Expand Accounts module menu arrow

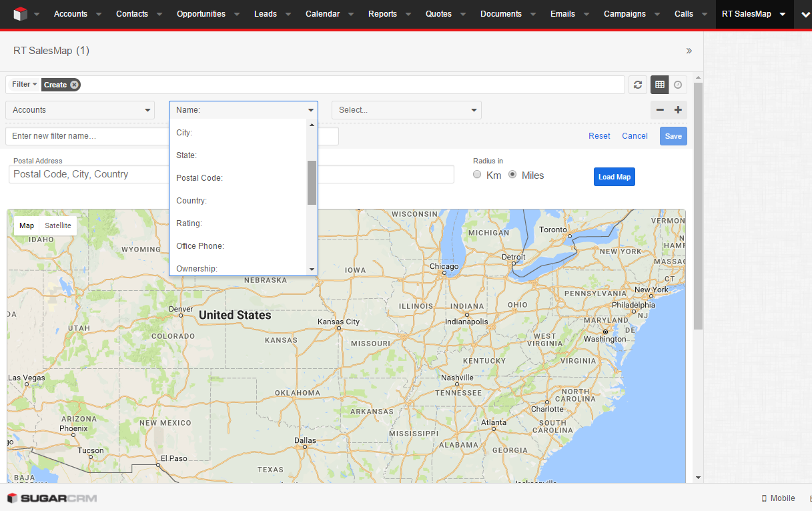(99, 14)
